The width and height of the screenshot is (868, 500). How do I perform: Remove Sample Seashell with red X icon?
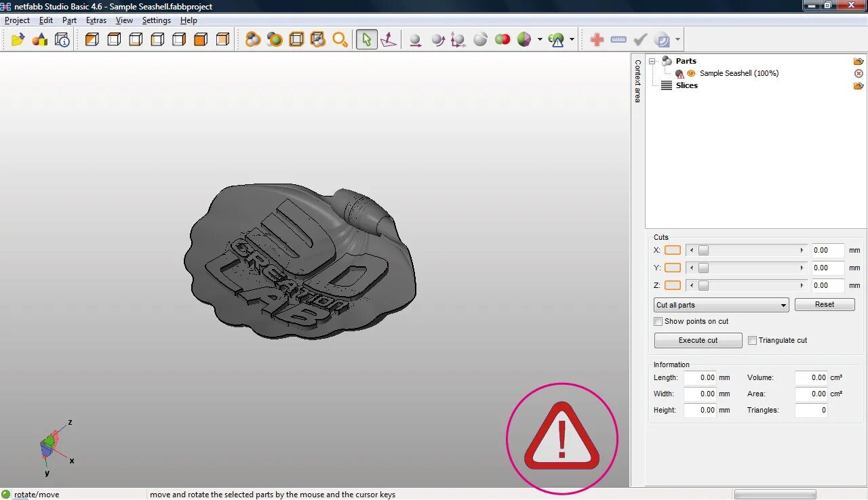[859, 73]
